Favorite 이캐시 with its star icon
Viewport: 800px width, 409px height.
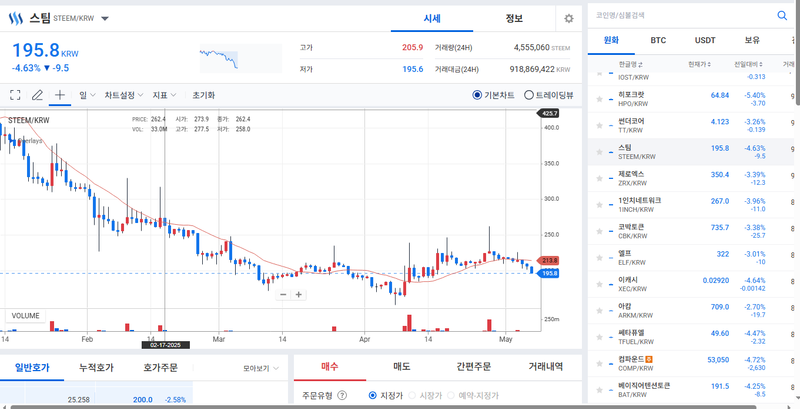click(599, 284)
